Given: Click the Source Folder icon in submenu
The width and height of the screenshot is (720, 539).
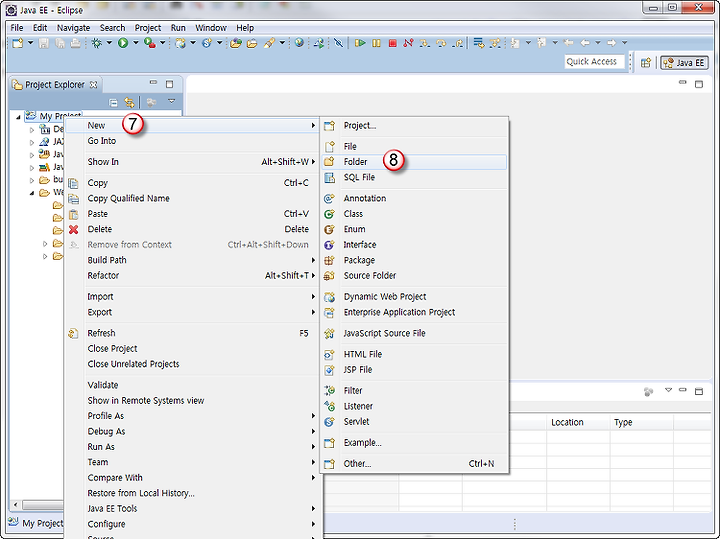Looking at the screenshot, I should (329, 276).
